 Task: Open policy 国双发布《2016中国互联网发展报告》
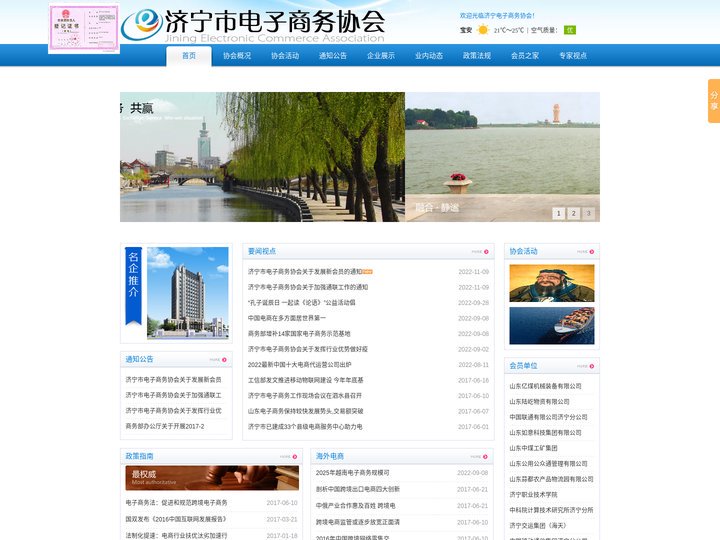point(176,519)
